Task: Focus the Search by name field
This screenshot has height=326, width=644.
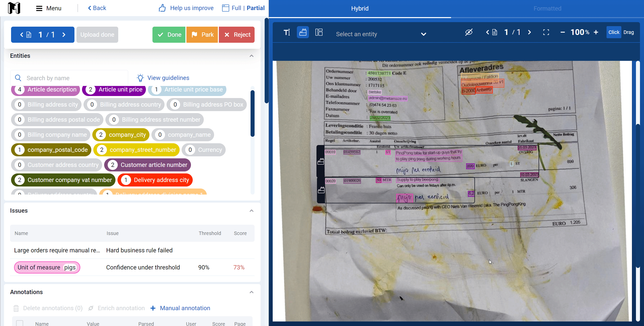Action: pyautogui.click(x=69, y=78)
